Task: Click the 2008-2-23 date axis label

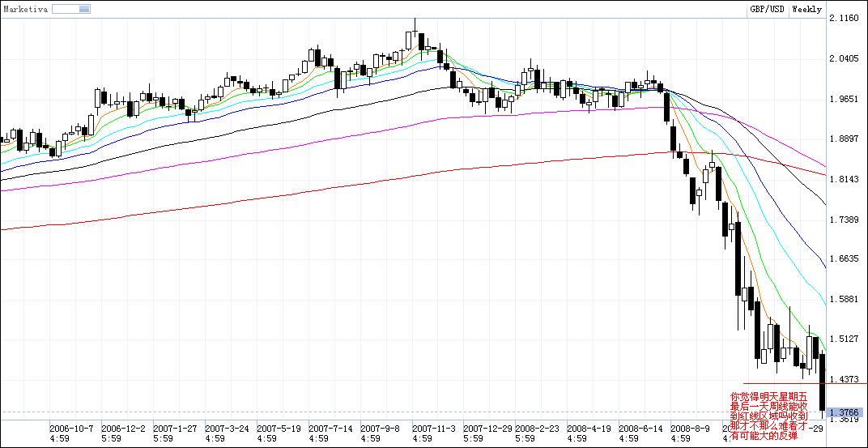Action: pyautogui.click(x=538, y=433)
